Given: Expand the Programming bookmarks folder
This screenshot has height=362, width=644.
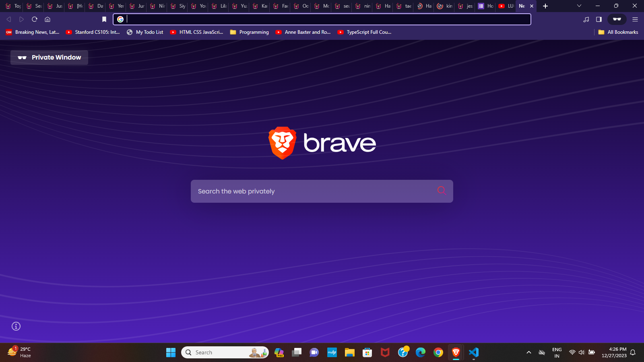Looking at the screenshot, I should pos(249,32).
